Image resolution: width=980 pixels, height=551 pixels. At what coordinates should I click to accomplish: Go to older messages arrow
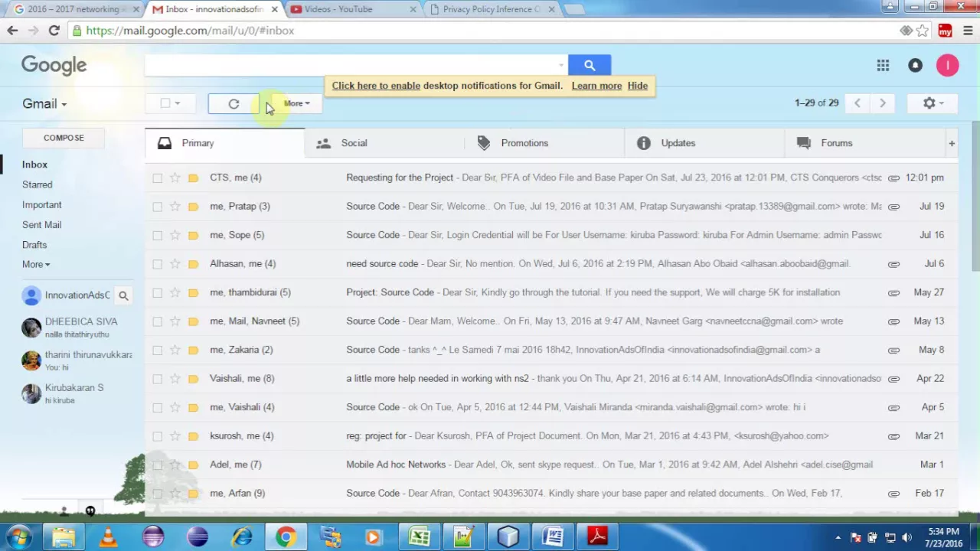[882, 103]
